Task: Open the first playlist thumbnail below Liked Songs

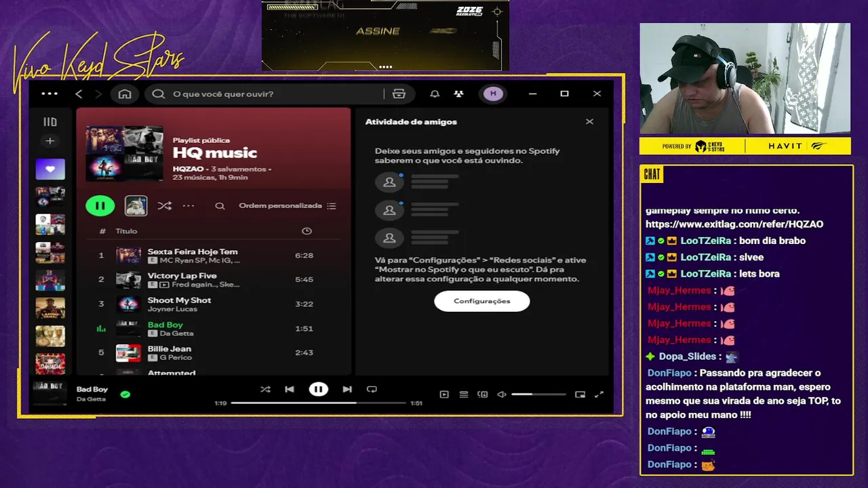Action: click(50, 197)
